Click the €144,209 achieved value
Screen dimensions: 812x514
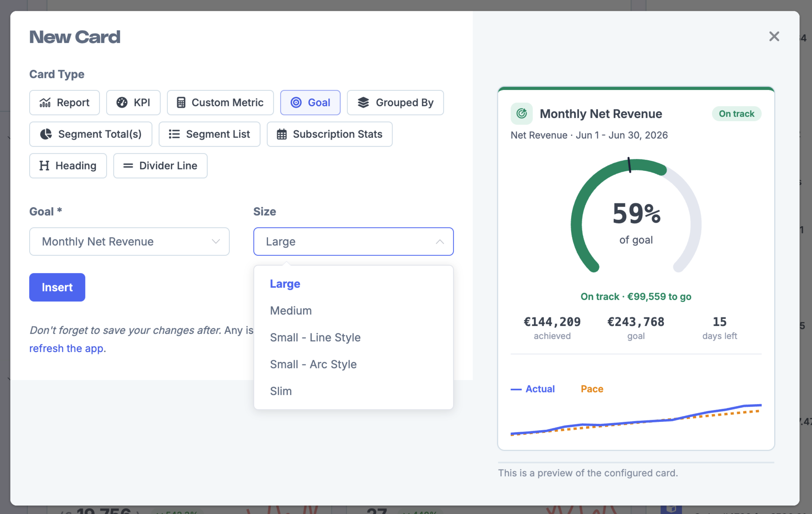(552, 322)
